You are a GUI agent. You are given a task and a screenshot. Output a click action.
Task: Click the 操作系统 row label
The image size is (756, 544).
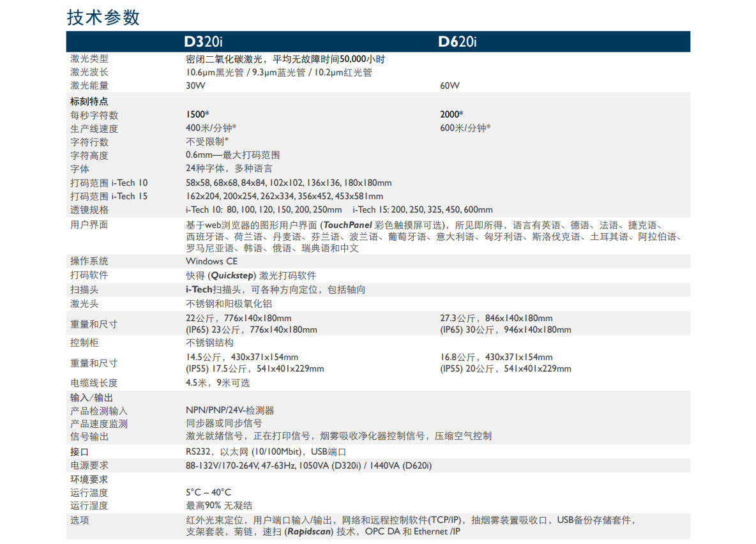click(x=89, y=261)
